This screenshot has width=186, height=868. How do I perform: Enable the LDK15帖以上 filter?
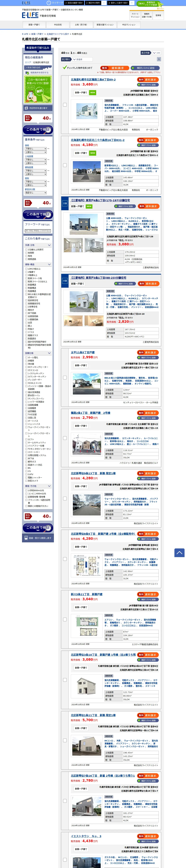[26, 269]
